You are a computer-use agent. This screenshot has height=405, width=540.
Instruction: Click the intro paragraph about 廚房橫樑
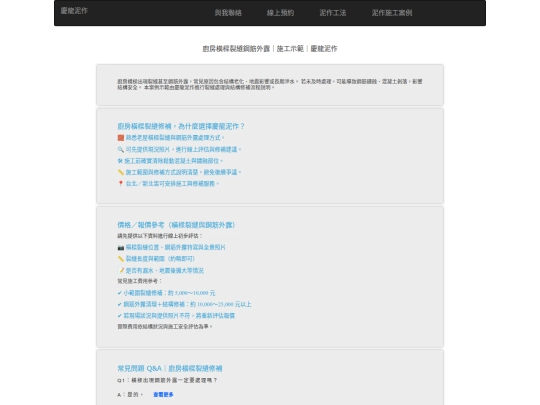270,84
